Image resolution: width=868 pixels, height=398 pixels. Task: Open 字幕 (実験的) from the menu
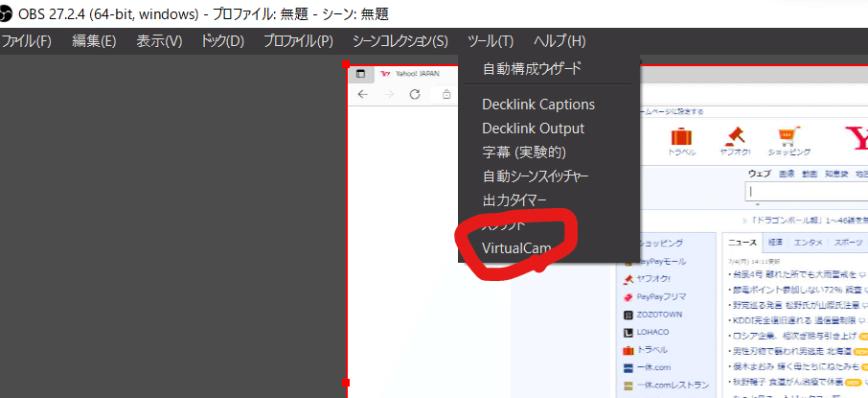pos(524,152)
